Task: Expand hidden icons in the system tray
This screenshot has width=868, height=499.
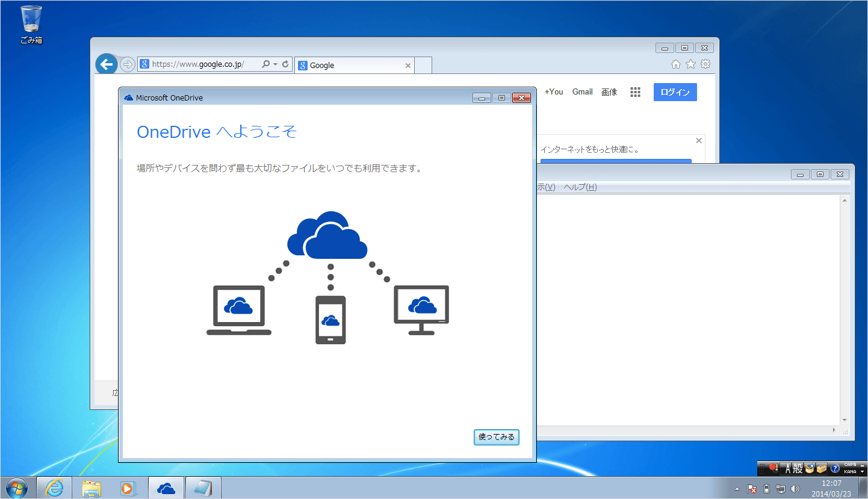Action: (737, 489)
